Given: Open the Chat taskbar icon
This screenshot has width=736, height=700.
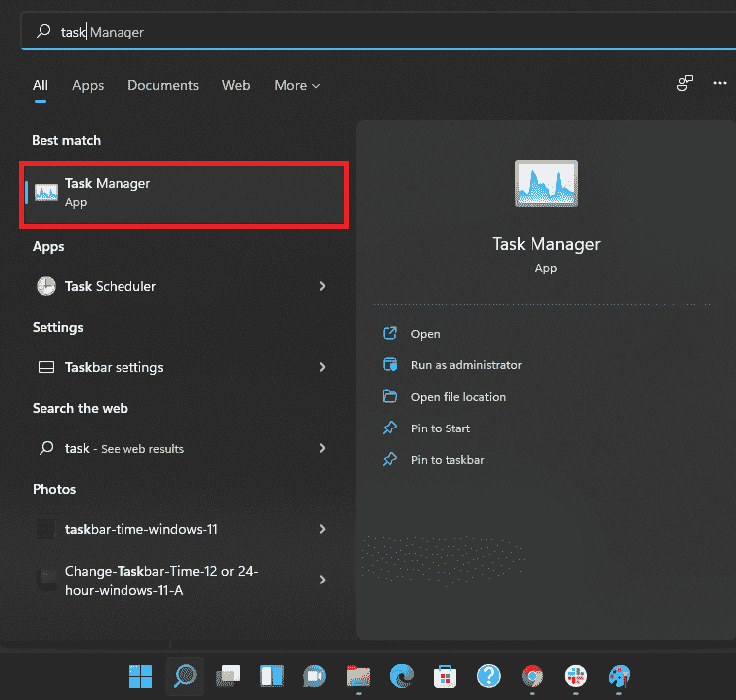Looking at the screenshot, I should coord(315,676).
